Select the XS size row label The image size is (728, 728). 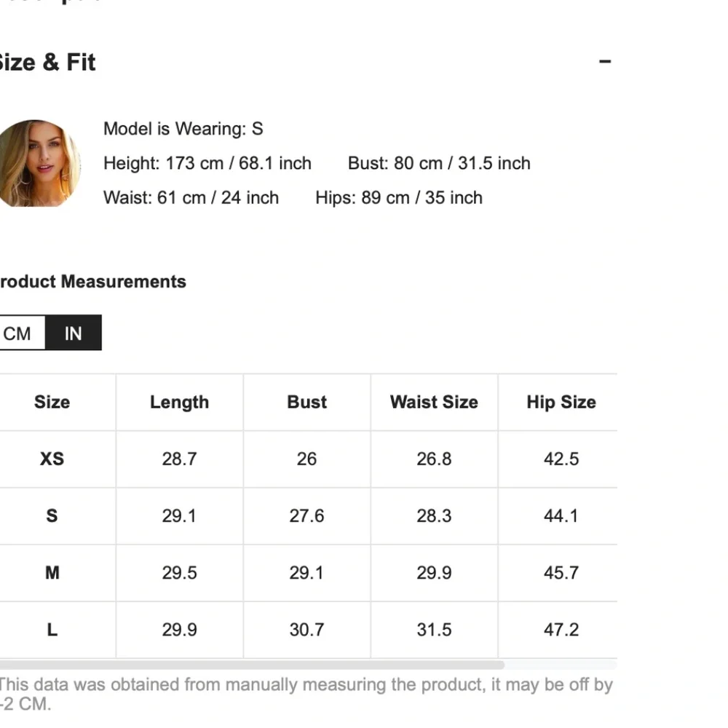tap(52, 459)
